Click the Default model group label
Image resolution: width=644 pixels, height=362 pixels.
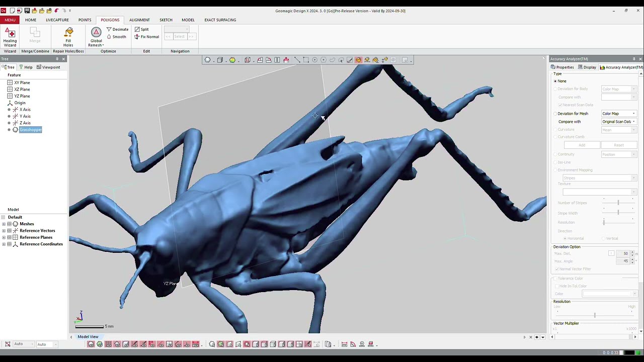15,217
